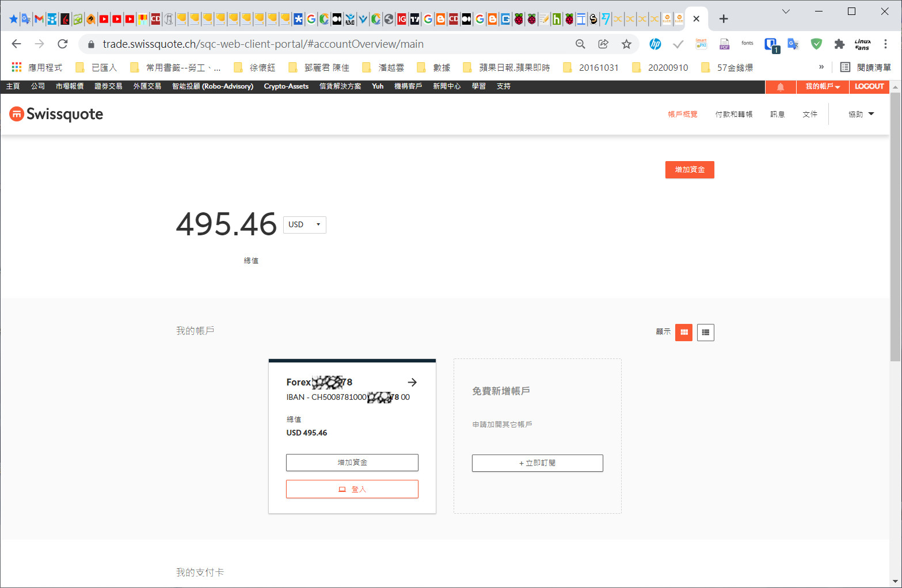Close the active browser tab
This screenshot has height=588, width=902.
click(x=697, y=18)
